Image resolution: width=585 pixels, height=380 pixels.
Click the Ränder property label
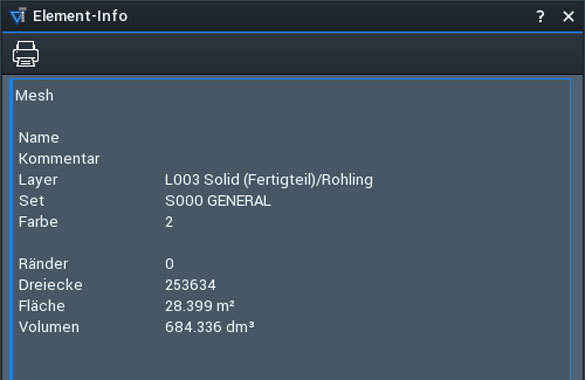(43, 264)
